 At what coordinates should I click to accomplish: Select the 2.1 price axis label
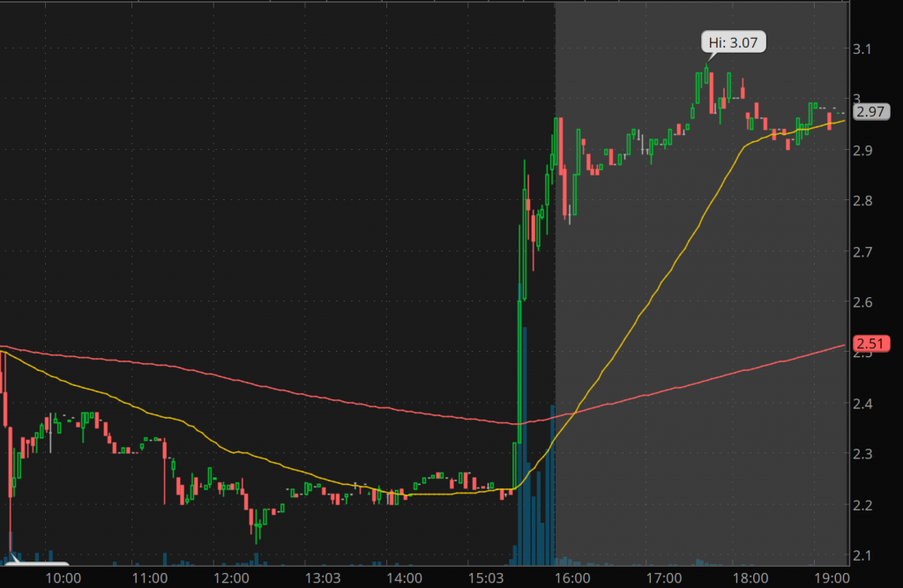865,555
